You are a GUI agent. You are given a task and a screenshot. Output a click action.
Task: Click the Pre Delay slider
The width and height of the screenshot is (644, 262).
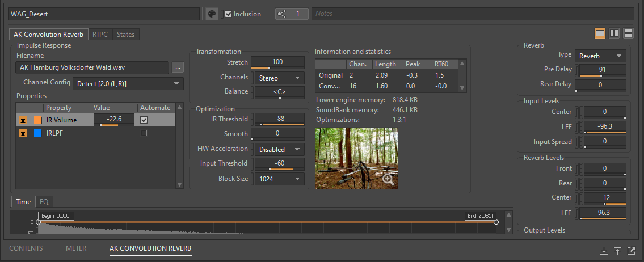601,70
